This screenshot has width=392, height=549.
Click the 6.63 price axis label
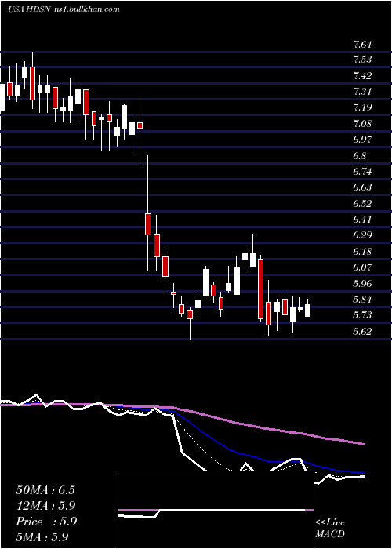pos(362,187)
